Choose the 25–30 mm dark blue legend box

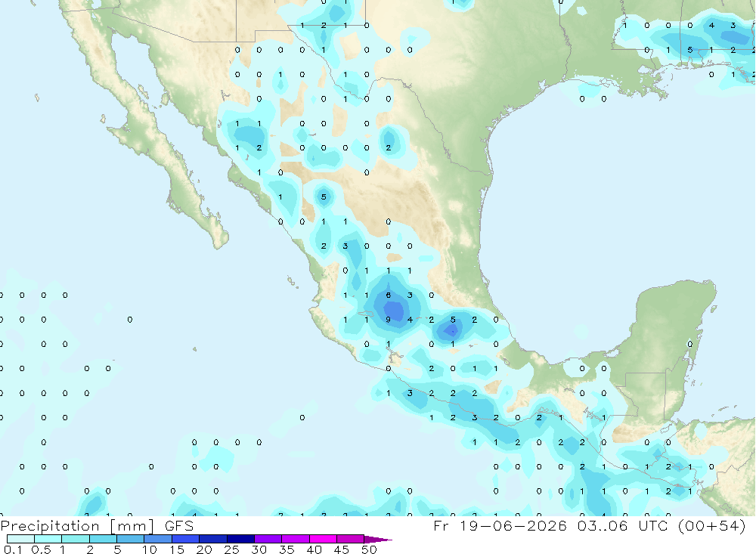tap(240, 539)
